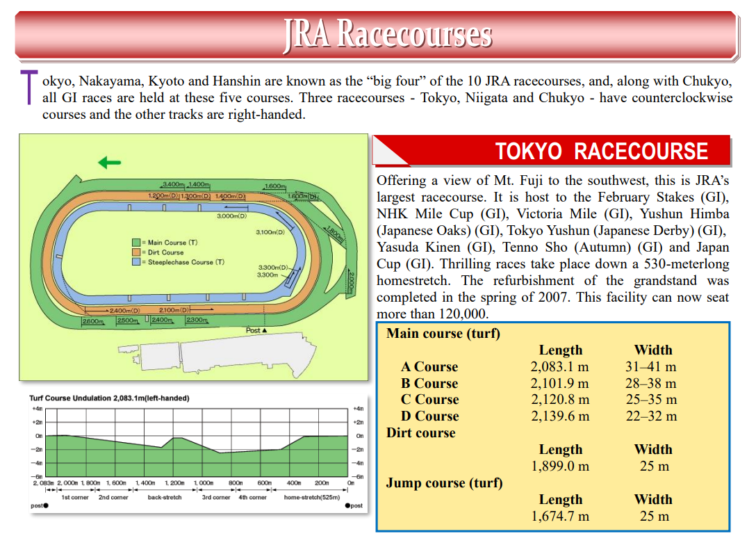The height and width of the screenshot is (536, 756).
Task: Select the blue Steeplechase Course legend swatch
Action: [136, 262]
